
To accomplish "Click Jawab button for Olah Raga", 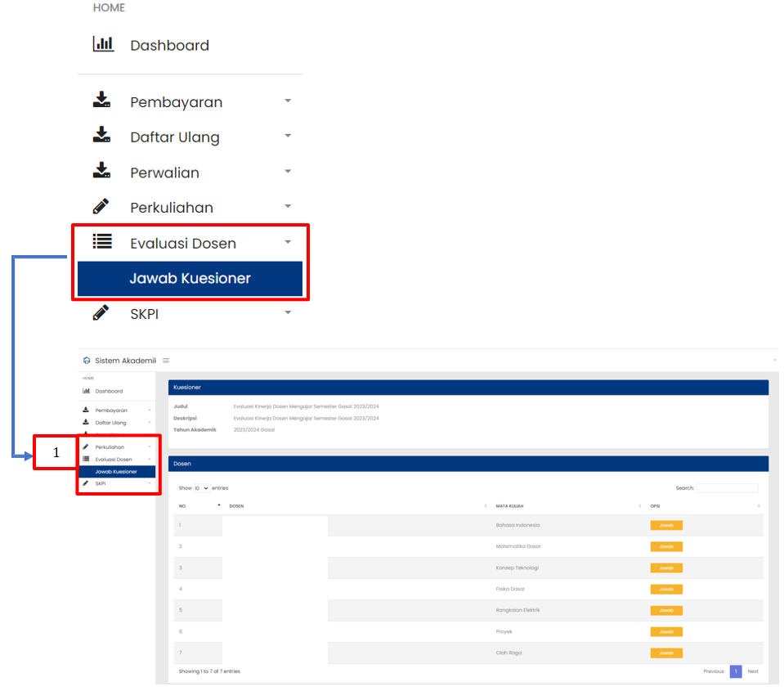I will [x=666, y=653].
